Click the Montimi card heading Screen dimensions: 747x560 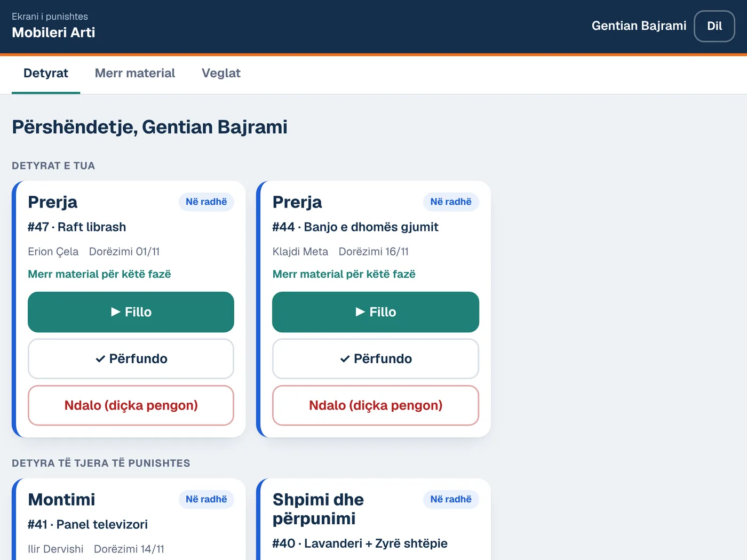tap(61, 500)
